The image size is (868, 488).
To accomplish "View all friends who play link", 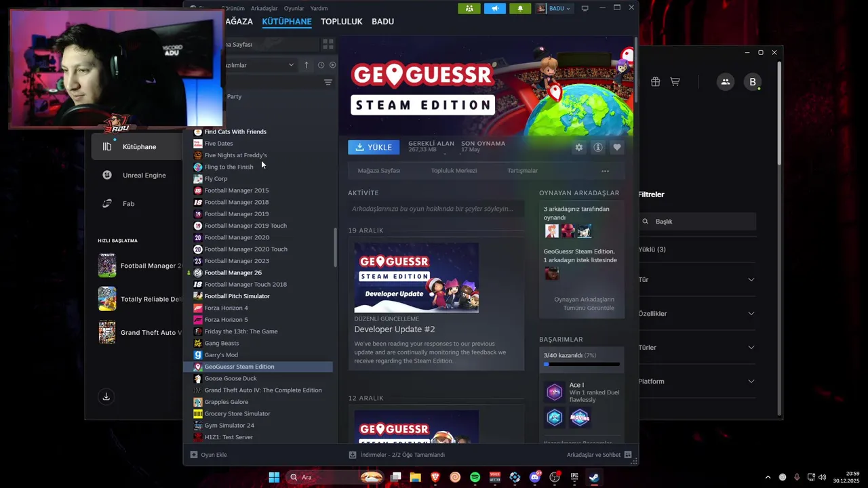I will (584, 304).
